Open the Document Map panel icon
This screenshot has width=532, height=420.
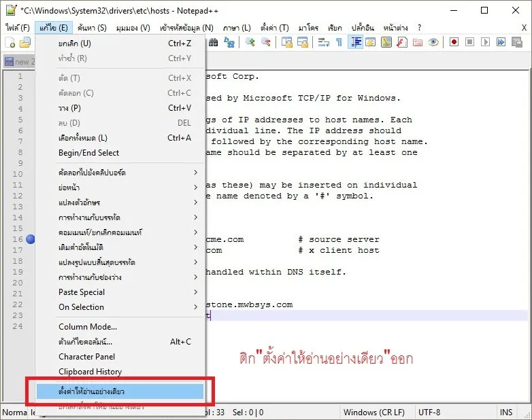(x=386, y=42)
